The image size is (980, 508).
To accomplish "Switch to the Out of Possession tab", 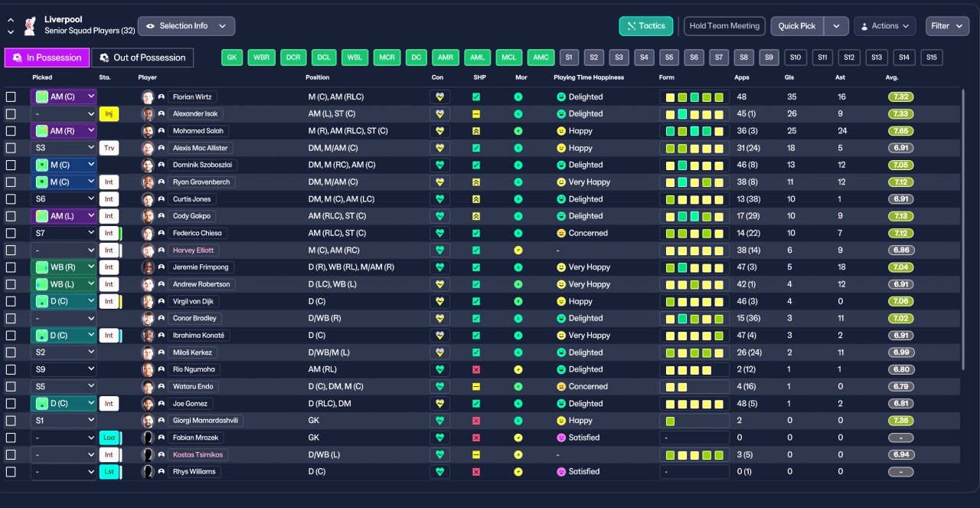I will 142,57.
